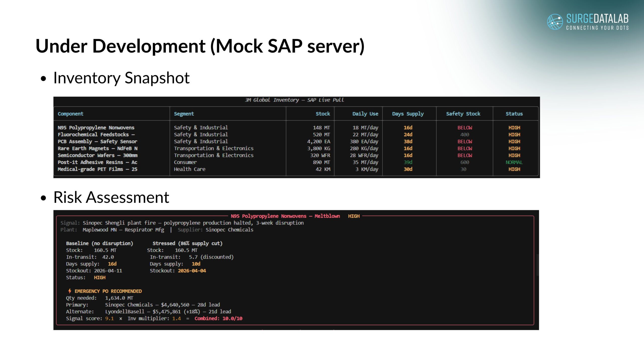The image size is (644, 362).
Task: Click the stressed stockout date 2026-04-04
Action: point(192,271)
